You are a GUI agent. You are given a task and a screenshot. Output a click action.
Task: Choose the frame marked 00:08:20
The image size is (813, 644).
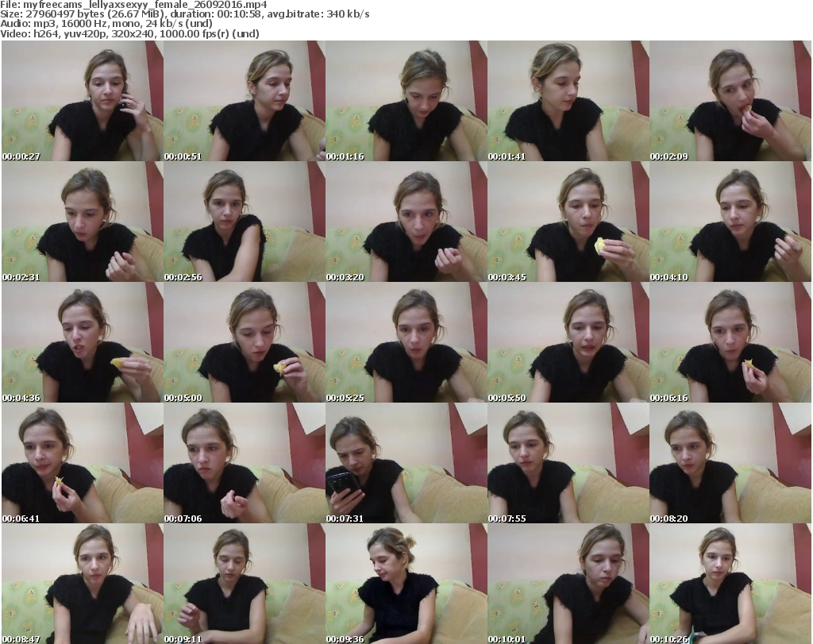pos(730,463)
